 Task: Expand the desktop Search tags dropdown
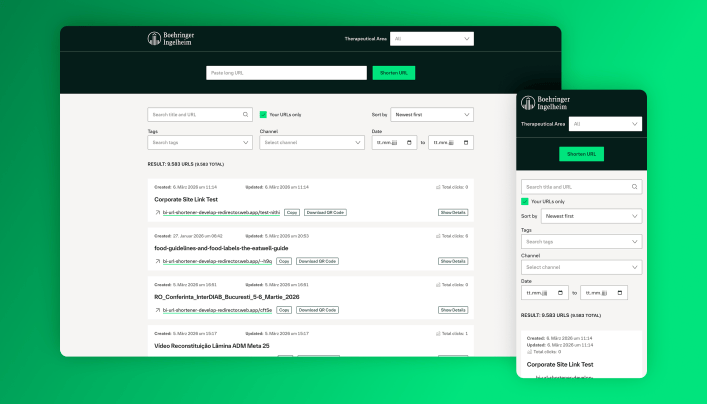coord(200,142)
